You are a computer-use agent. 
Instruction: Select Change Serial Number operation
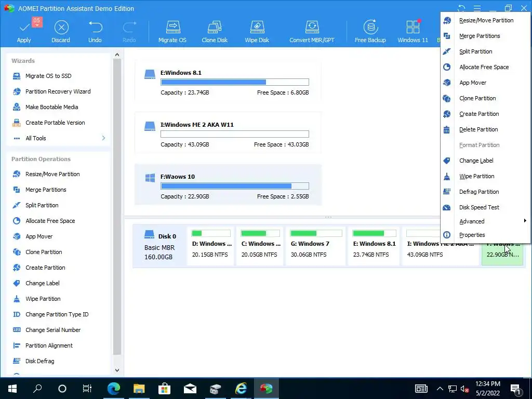(53, 330)
